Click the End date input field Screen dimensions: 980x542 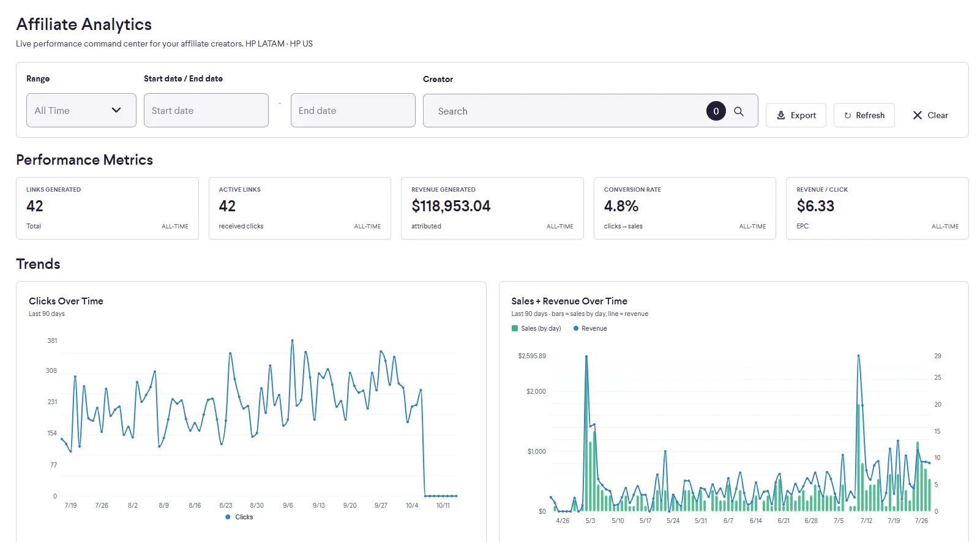click(x=353, y=110)
